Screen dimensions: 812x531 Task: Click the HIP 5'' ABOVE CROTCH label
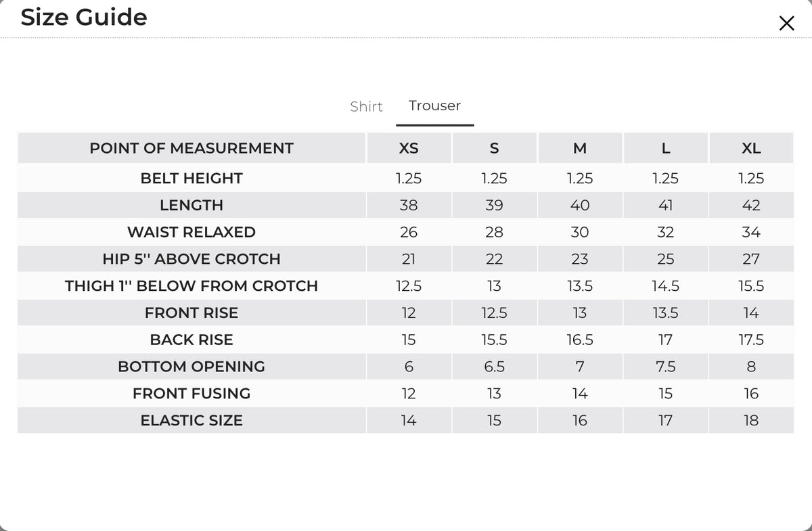pyautogui.click(x=191, y=259)
